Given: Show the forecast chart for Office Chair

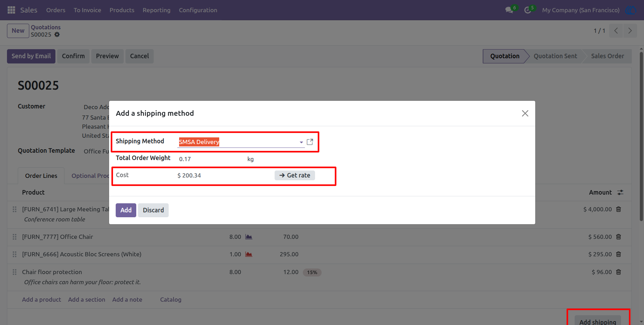Looking at the screenshot, I should click(249, 237).
